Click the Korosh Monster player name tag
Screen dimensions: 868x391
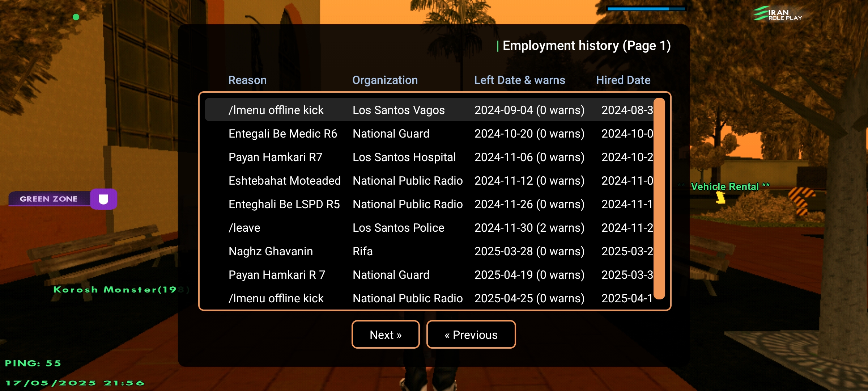[121, 290]
